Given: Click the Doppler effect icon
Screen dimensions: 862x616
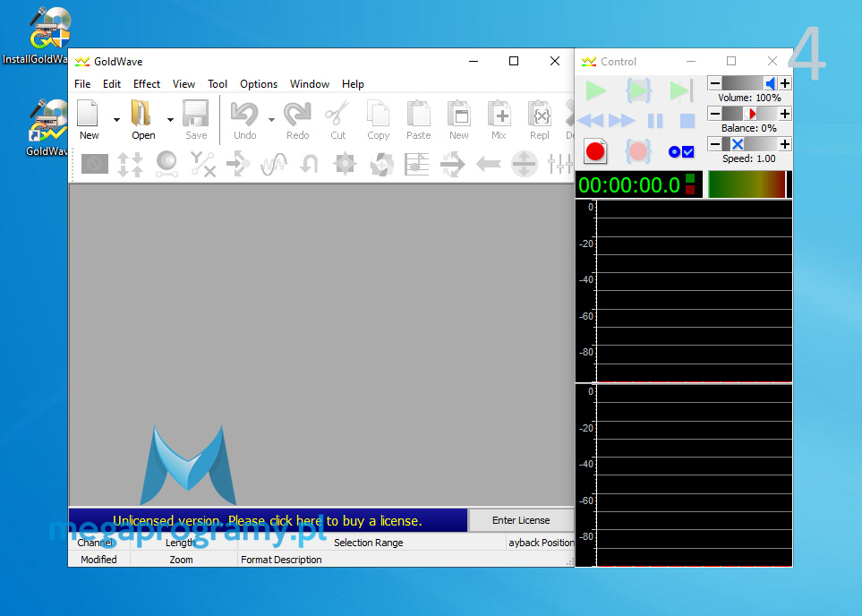Looking at the screenshot, I should pos(166,164).
